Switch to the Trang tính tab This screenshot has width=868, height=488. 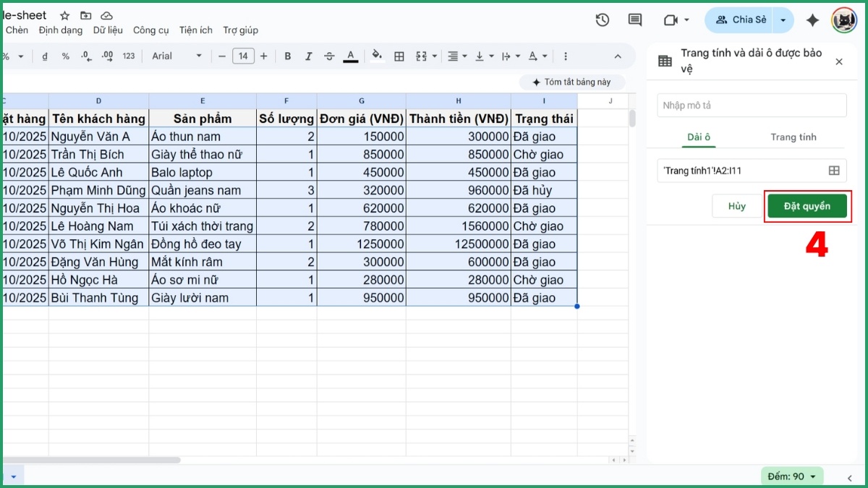click(x=793, y=137)
